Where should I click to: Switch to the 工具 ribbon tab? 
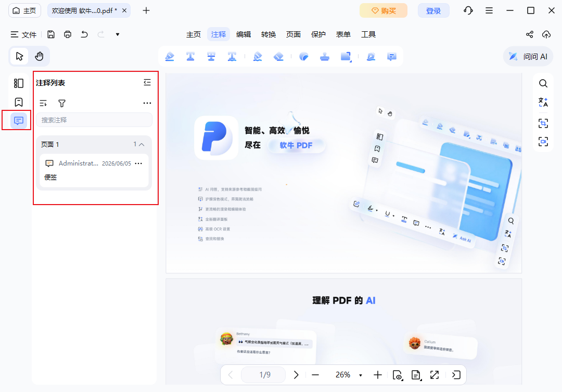click(x=368, y=34)
